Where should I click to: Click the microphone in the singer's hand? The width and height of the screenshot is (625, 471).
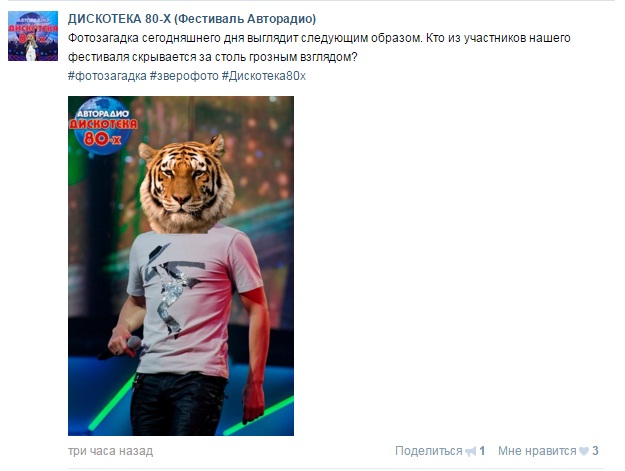123,347
